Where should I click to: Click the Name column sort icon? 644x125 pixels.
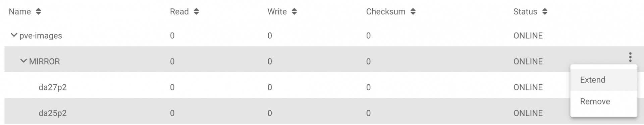click(x=39, y=12)
